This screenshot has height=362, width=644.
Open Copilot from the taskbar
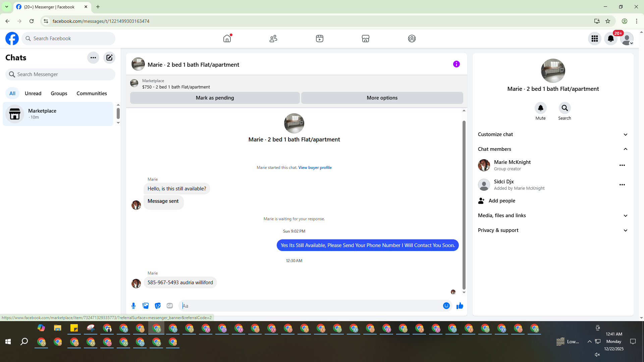(x=41, y=328)
